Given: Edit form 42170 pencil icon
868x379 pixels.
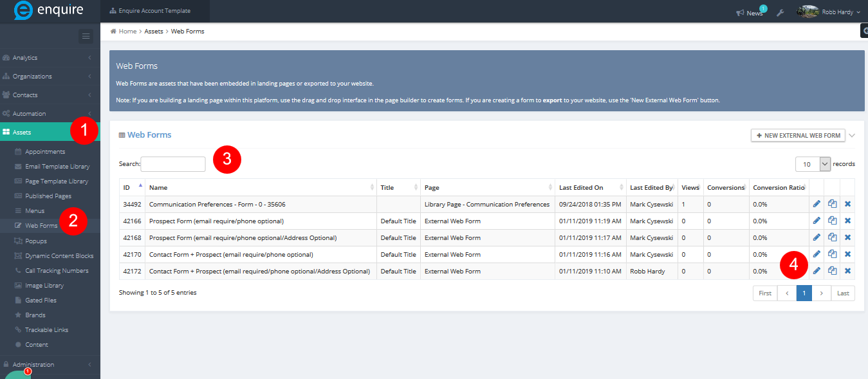Looking at the screenshot, I should coord(817,254).
